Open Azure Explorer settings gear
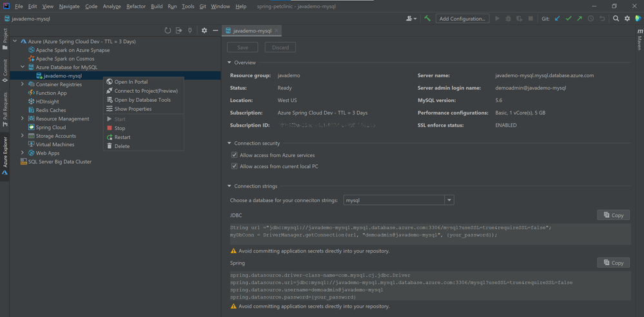Screen dimensions: 644x317 coord(204,30)
